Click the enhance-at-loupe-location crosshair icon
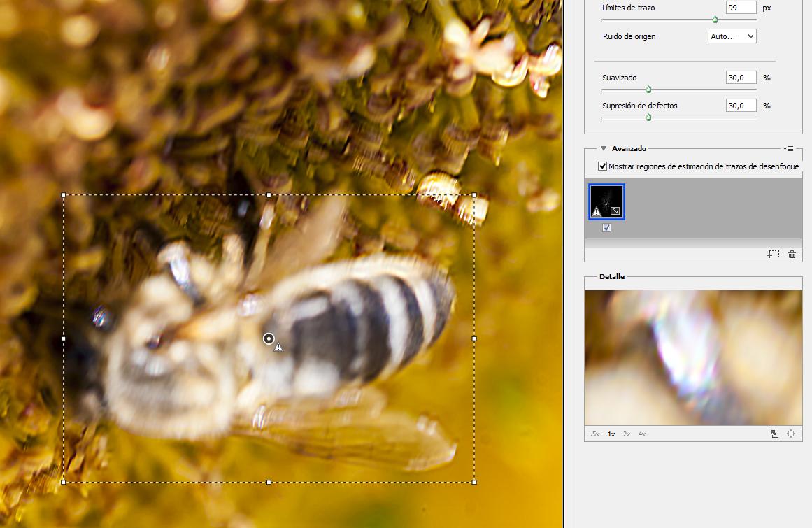This screenshot has width=812, height=528. 791,434
